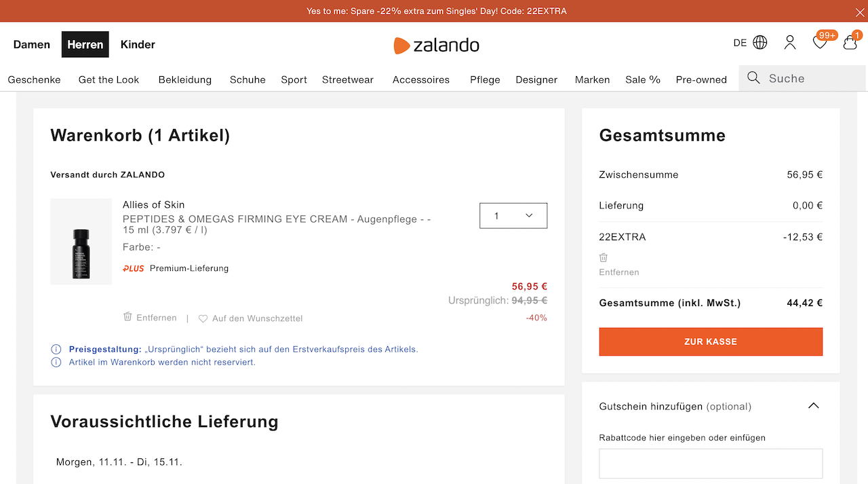Screen dimensions: 868x484
Task: Open the user account icon
Action: [x=790, y=43]
